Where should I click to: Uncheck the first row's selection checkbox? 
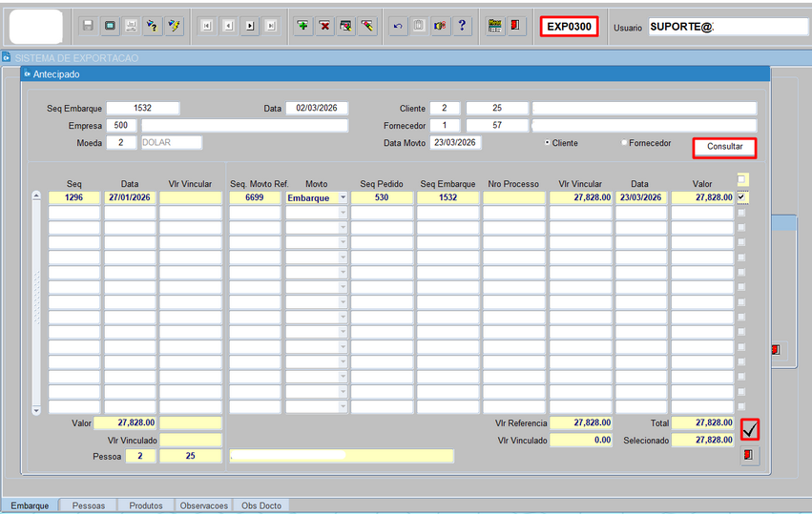tap(742, 197)
